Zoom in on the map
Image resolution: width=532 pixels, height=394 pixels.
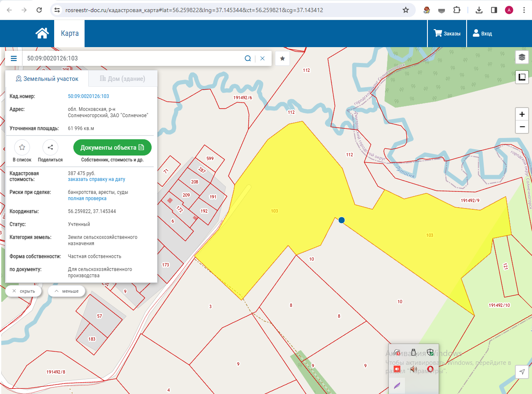coord(522,114)
